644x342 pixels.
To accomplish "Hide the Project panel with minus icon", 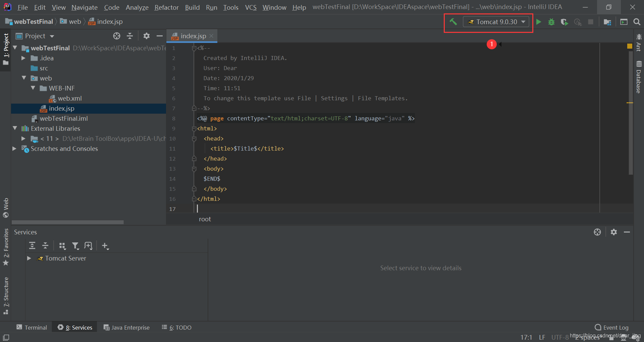I will 160,36.
